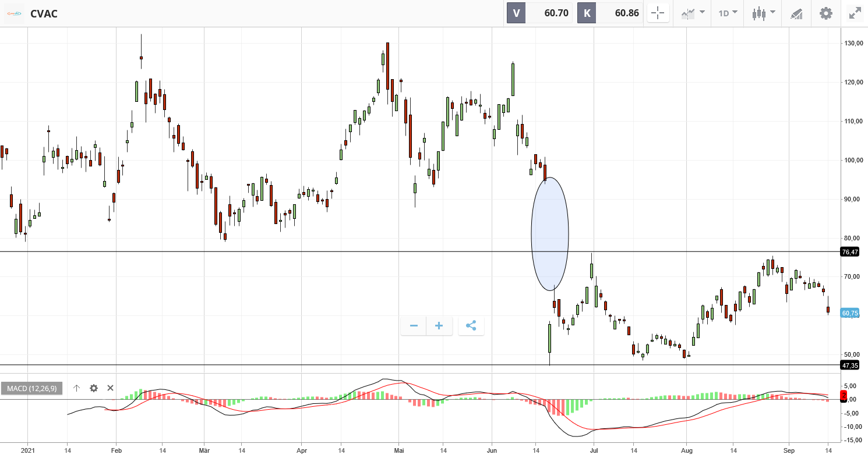
Task: Click the 50,00 price axis label
Action: pos(853,354)
